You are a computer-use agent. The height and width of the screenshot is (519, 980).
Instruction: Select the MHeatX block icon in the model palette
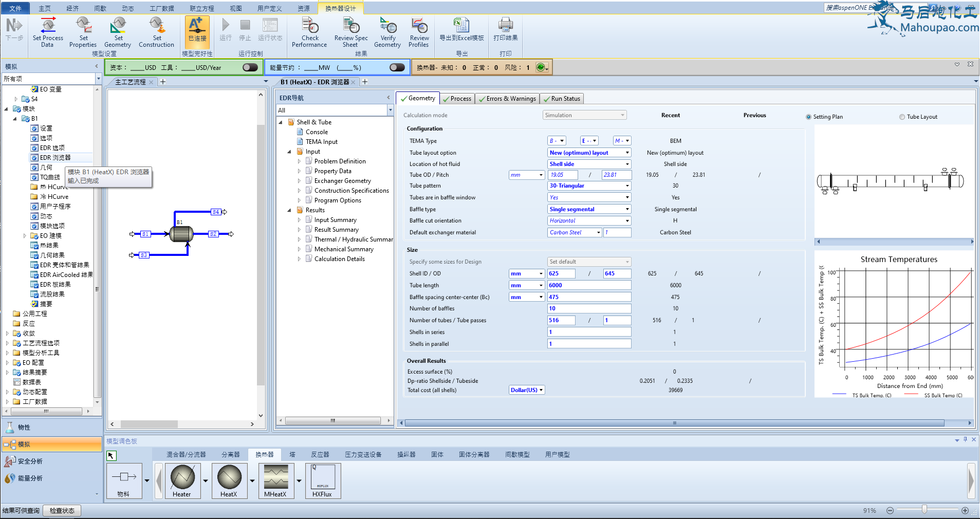coord(276,480)
